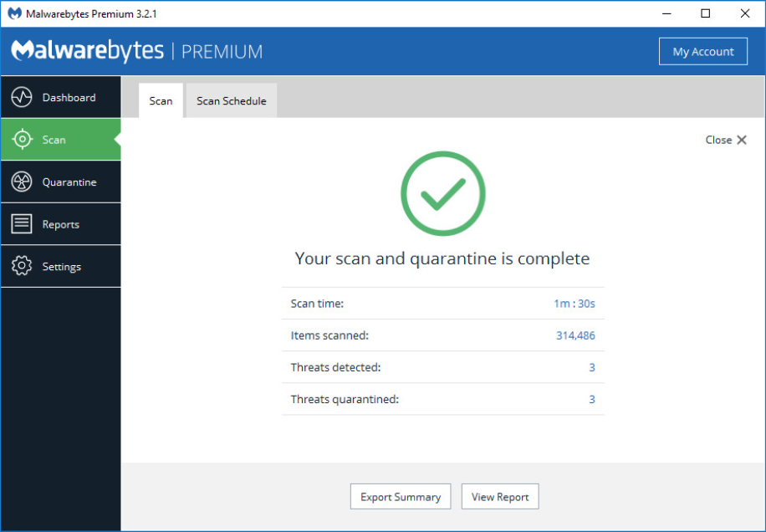Close the Malwarebytes window
The image size is (766, 532).
pos(745,13)
